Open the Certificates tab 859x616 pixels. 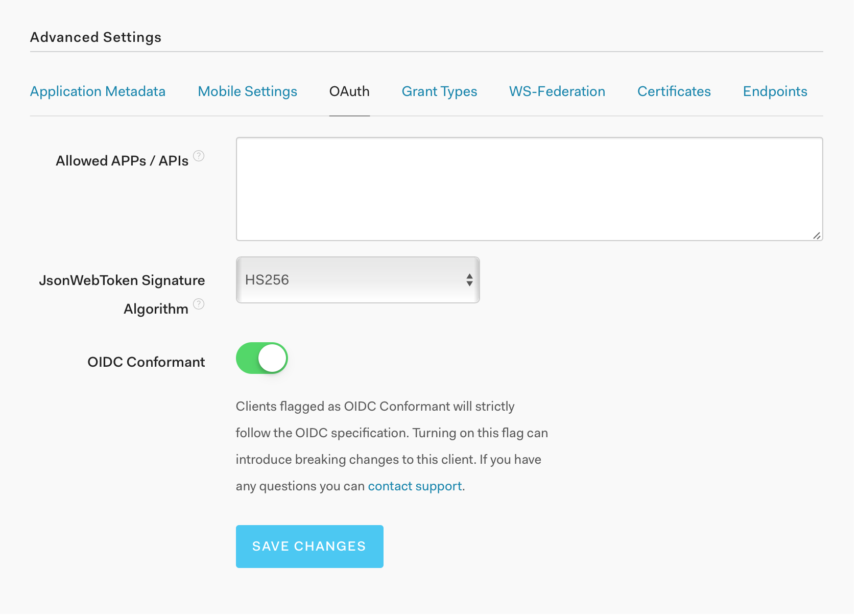[x=674, y=91]
